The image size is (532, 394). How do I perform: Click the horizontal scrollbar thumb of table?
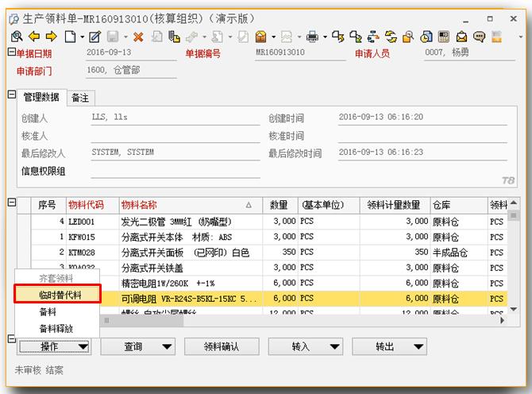142,320
